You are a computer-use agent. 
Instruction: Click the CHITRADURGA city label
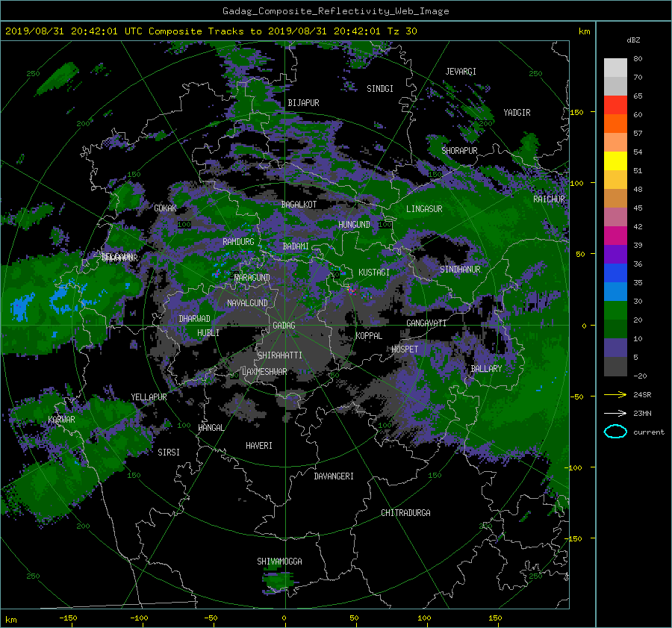pos(405,513)
